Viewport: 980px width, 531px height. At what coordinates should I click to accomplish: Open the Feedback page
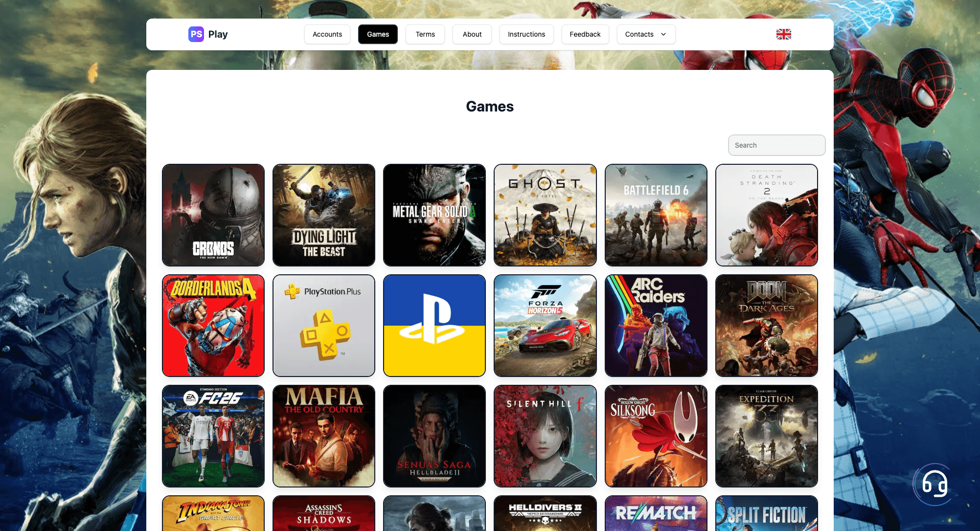pos(585,34)
